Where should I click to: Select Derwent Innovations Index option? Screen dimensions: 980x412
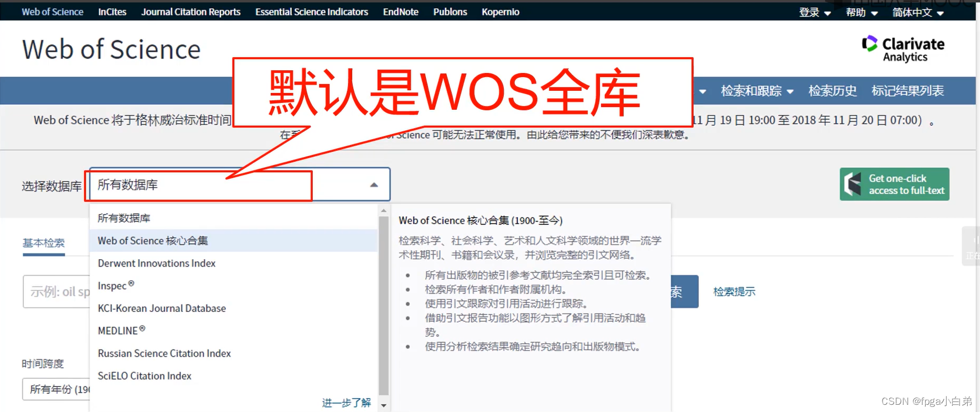point(234,264)
